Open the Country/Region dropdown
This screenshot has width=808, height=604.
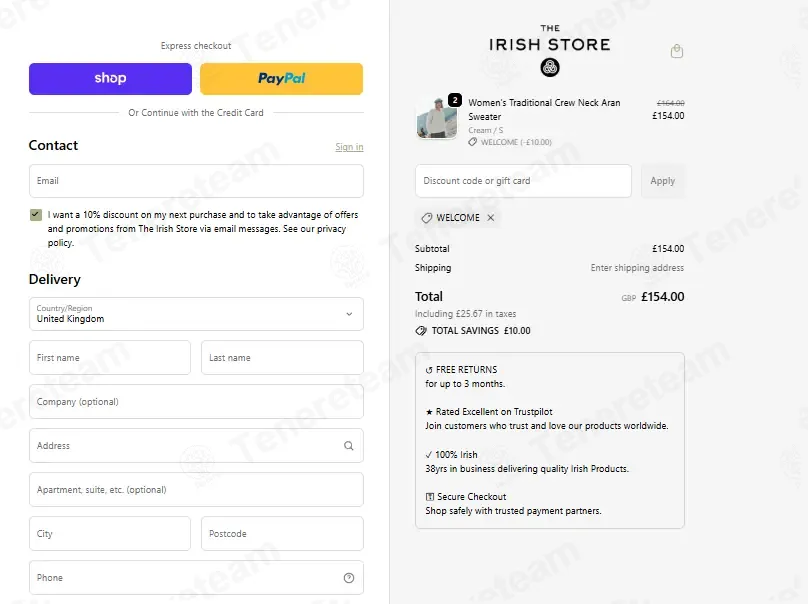[196, 314]
